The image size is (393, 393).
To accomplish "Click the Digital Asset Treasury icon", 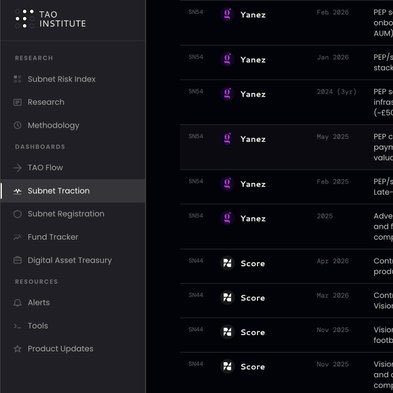I will (x=17, y=260).
